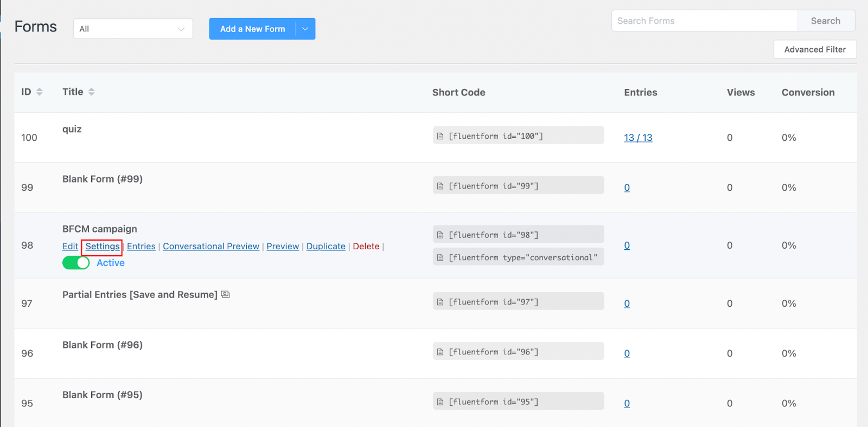Viewport: 868px width, 427px height.
Task: Click the Views column header
Action: point(741,92)
